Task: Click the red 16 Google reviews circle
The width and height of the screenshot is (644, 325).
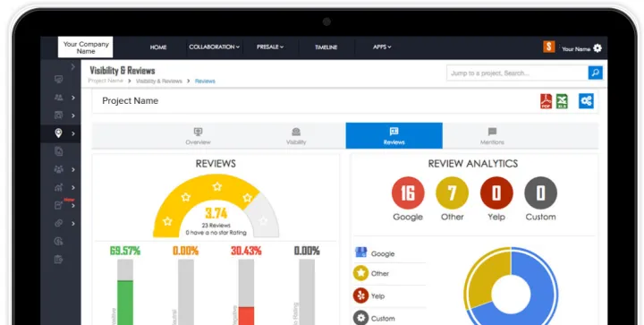Action: 408,193
